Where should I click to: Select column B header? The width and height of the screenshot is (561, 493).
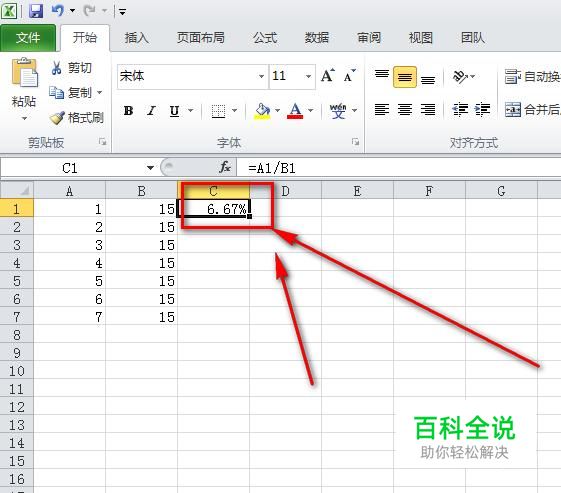(142, 191)
